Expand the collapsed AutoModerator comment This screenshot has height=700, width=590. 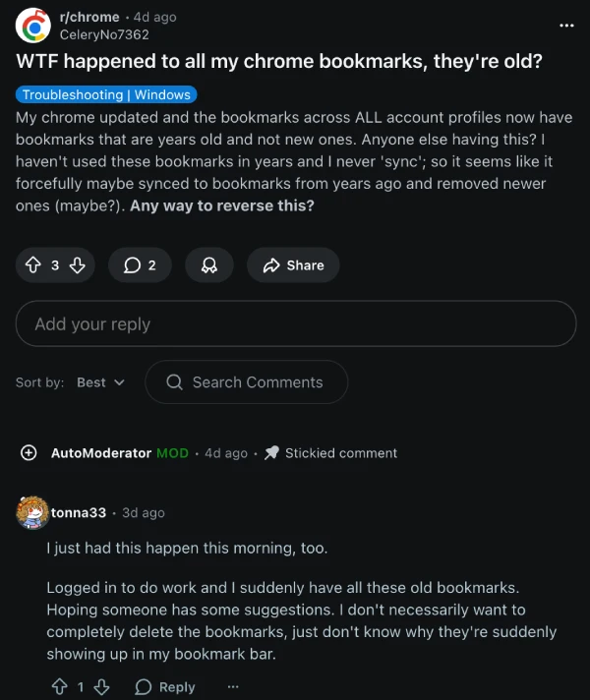[29, 453]
